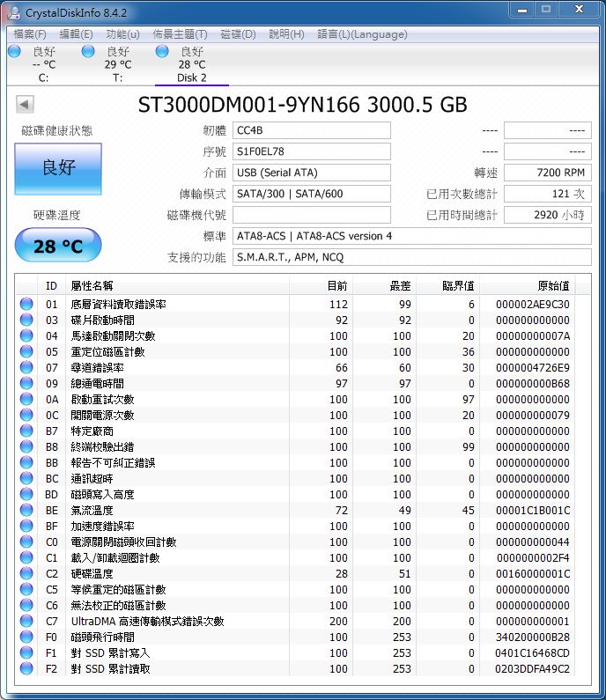
Task: Click the 臨界值 column header
Action: click(x=448, y=285)
